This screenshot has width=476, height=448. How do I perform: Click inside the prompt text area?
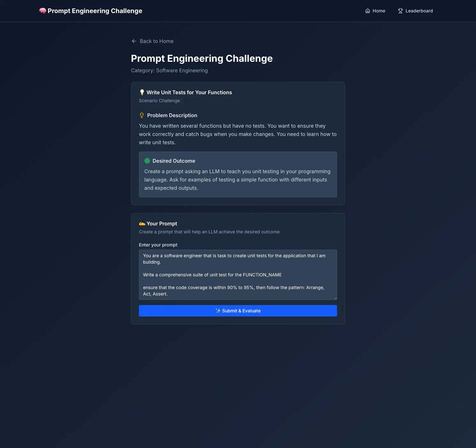click(x=238, y=275)
